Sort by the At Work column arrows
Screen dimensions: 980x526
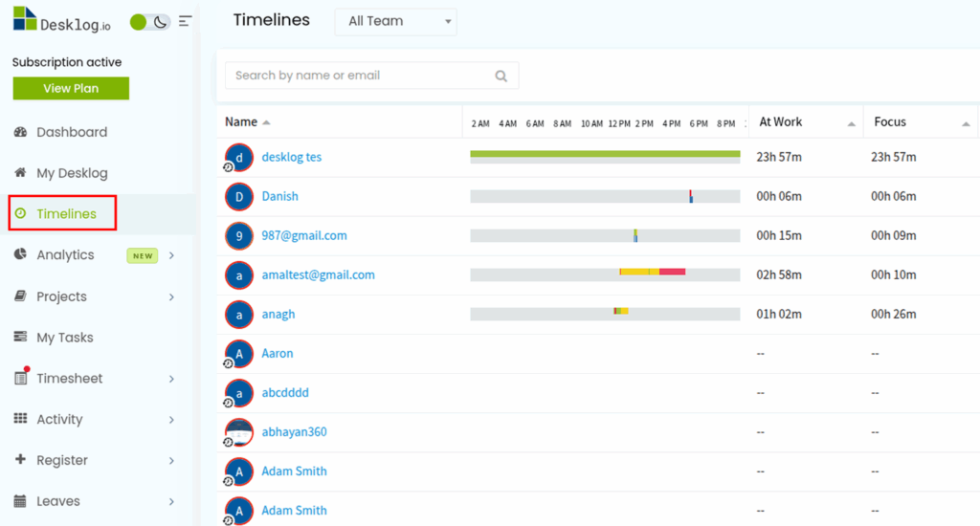851,123
